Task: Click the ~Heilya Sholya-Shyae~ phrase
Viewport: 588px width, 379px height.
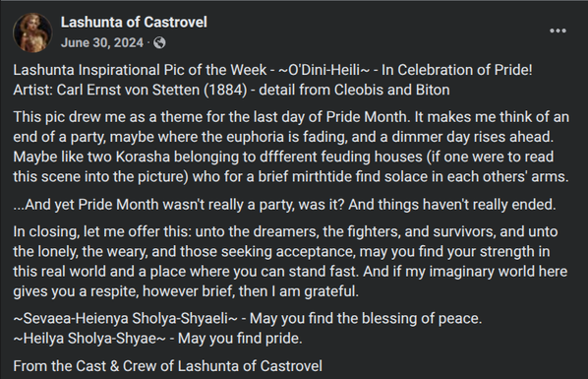Action: [x=89, y=339]
